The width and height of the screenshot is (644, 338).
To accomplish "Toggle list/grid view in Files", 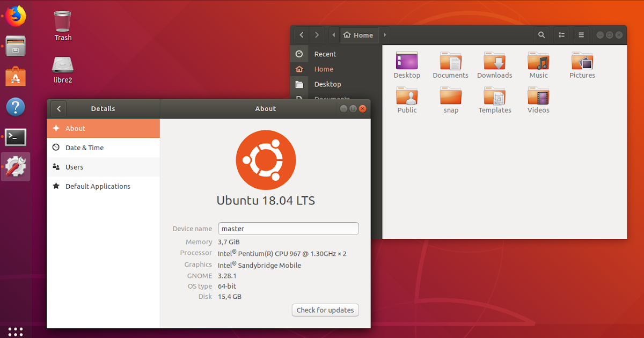I will 561,35.
